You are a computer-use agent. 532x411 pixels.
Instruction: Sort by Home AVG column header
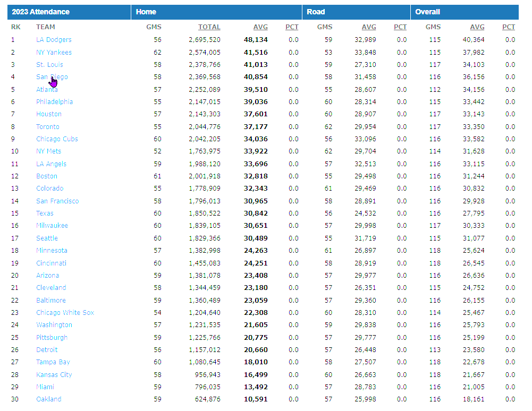[x=260, y=27]
